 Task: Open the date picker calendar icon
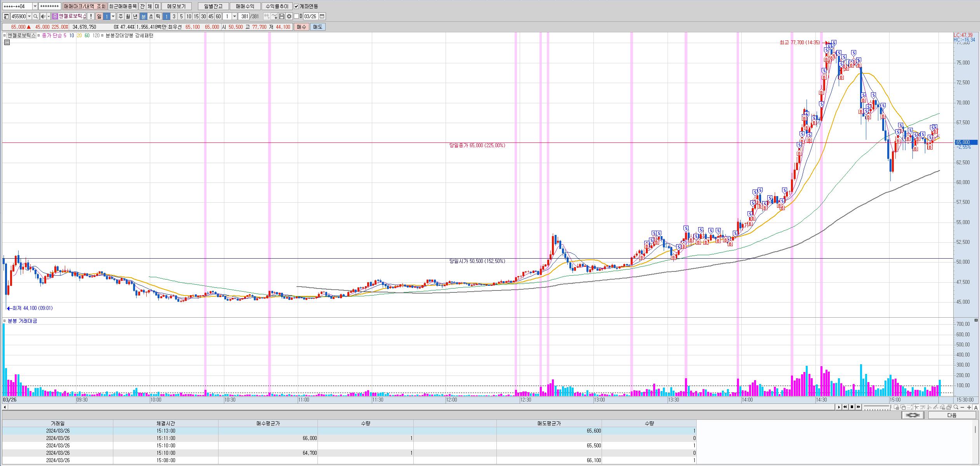(322, 16)
